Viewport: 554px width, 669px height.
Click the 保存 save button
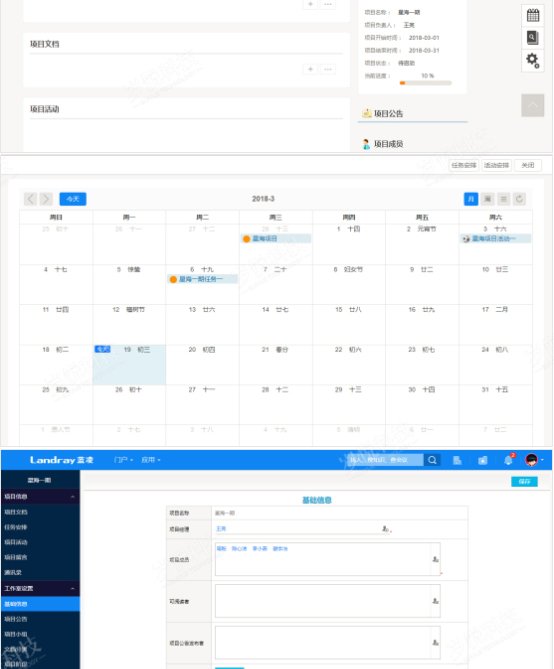coord(524,482)
